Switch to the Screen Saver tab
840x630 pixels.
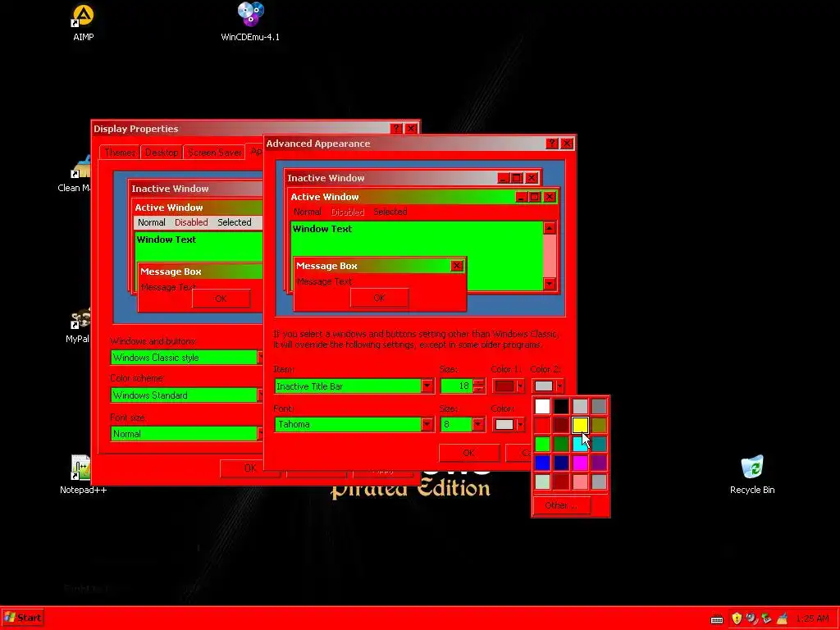coord(214,153)
